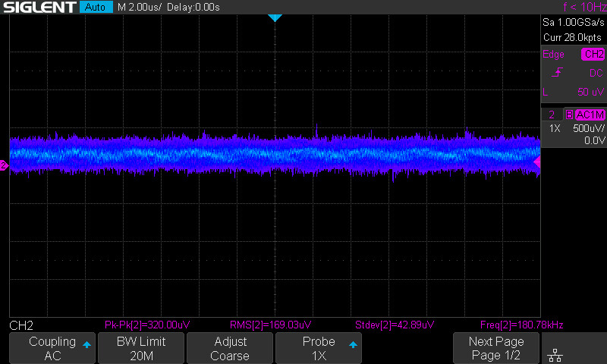
Task: Select the CH2 trigger source badge
Action: point(593,54)
